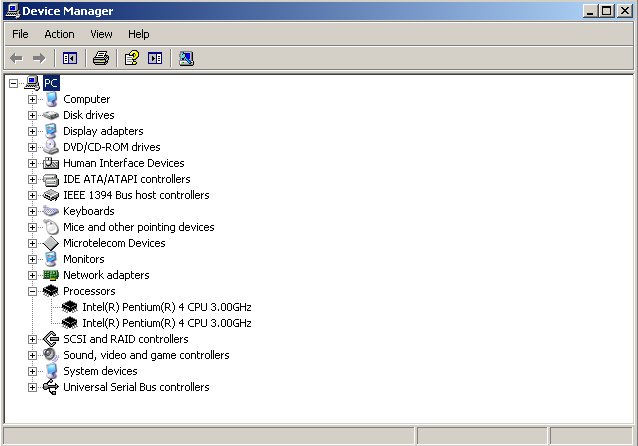Click the Network adapters card icon
Image resolution: width=638 pixels, height=446 pixels.
(x=51, y=275)
